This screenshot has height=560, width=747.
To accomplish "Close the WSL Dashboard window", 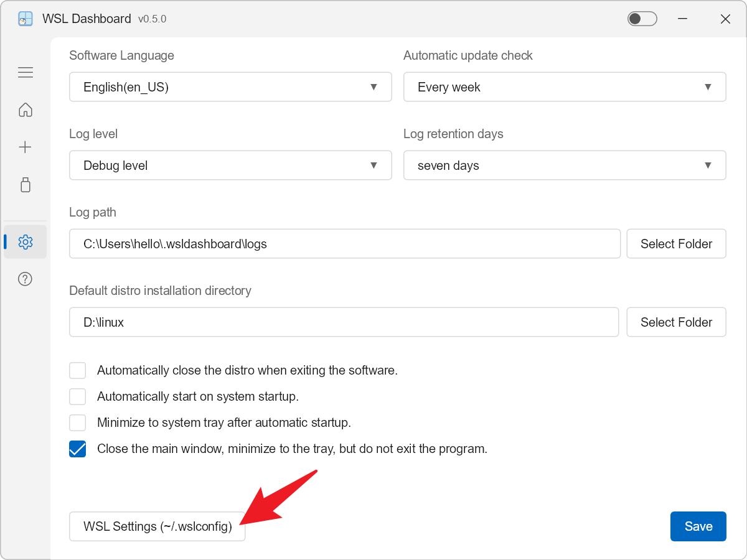I will 725,19.
